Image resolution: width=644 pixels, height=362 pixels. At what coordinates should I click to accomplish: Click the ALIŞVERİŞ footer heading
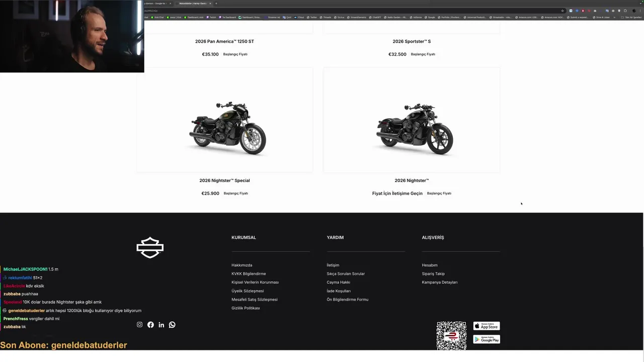point(433,238)
